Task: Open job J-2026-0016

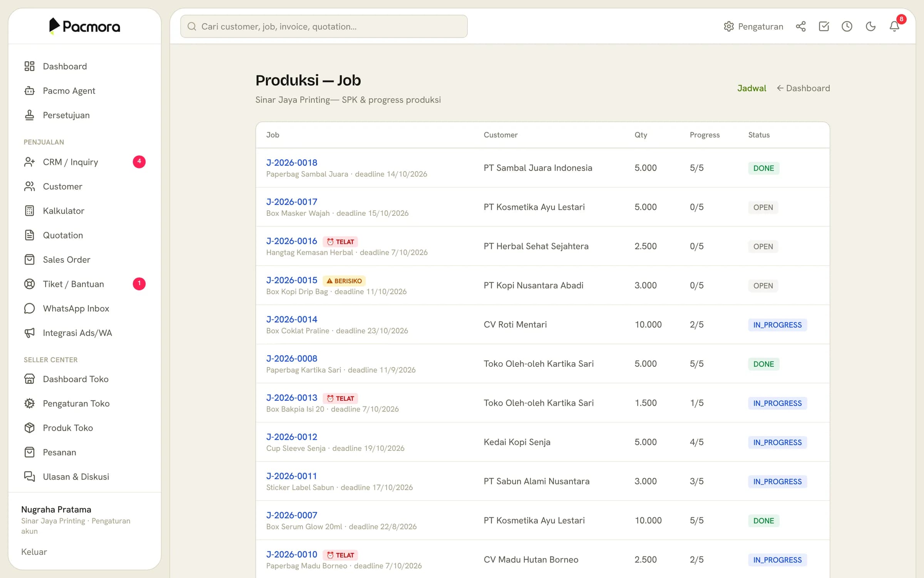Action: pyautogui.click(x=291, y=241)
